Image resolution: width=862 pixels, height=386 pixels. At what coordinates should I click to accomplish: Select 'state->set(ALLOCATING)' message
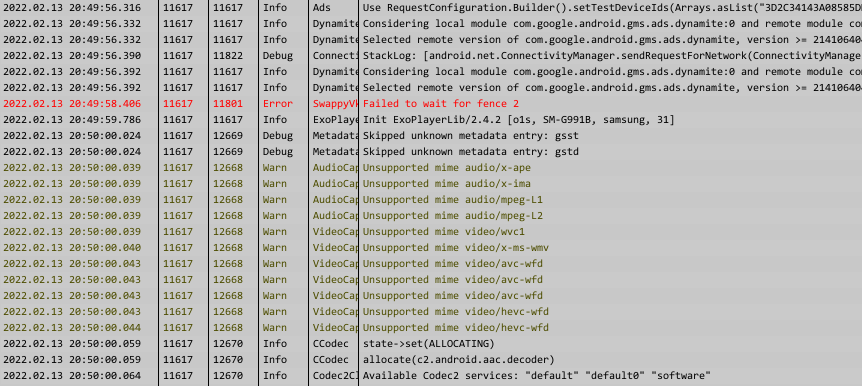coord(429,343)
